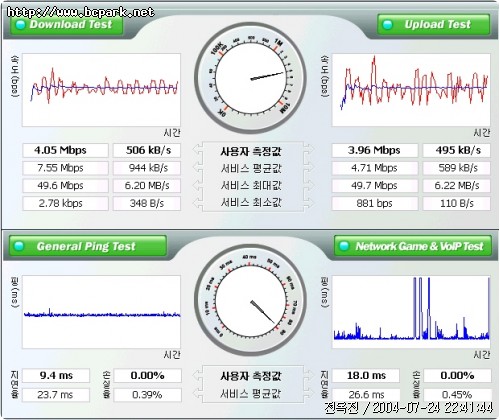Click the download speed graph
500x420 pixels.
click(x=101, y=90)
